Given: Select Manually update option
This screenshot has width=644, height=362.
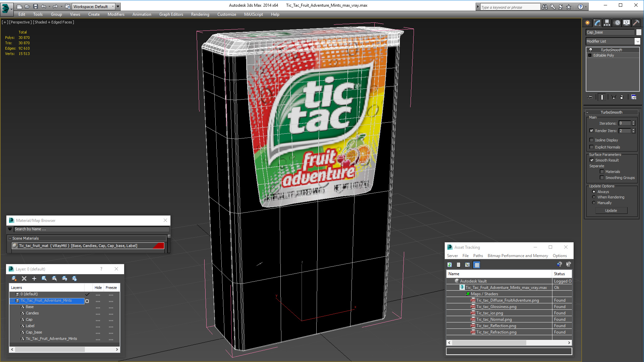Looking at the screenshot, I should 594,203.
